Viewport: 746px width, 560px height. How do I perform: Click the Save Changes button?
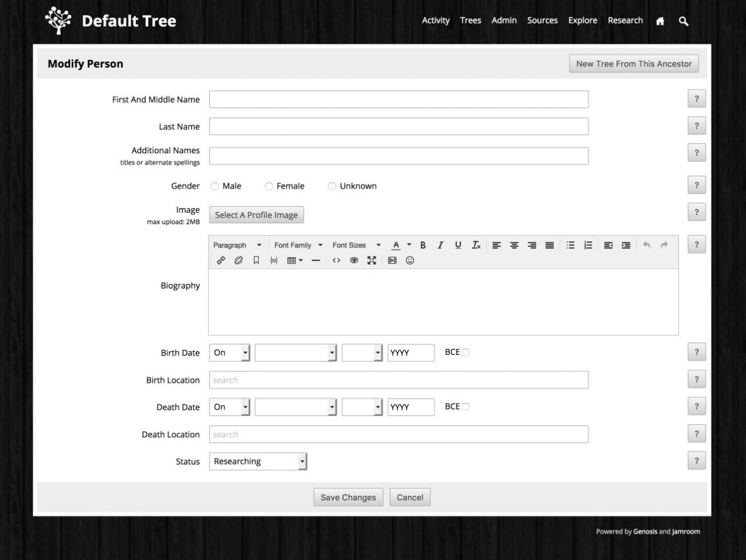(x=348, y=497)
